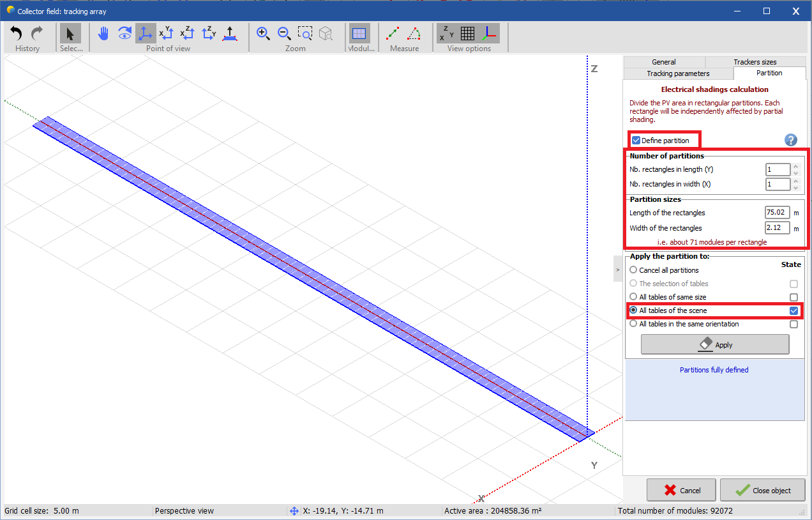Screen dimensions: 812x520
Task: Click the Apply button
Action: tap(714, 344)
